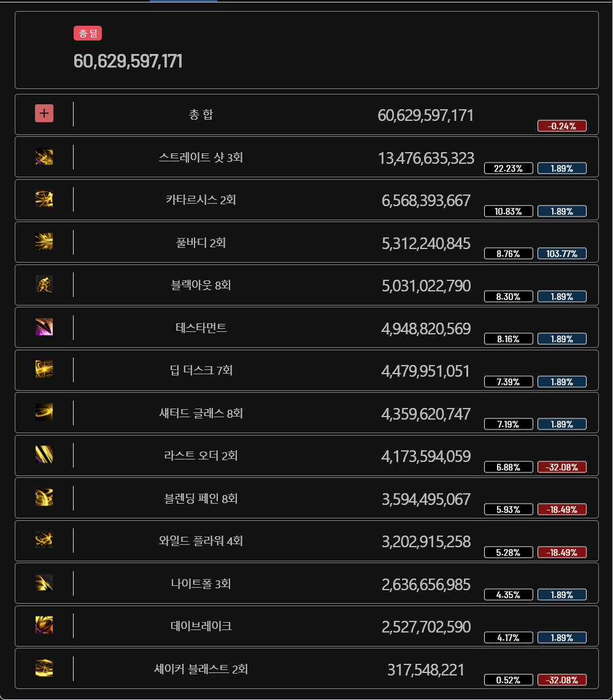Click the 풀바디 skill icon
The height and width of the screenshot is (700, 613).
44,242
